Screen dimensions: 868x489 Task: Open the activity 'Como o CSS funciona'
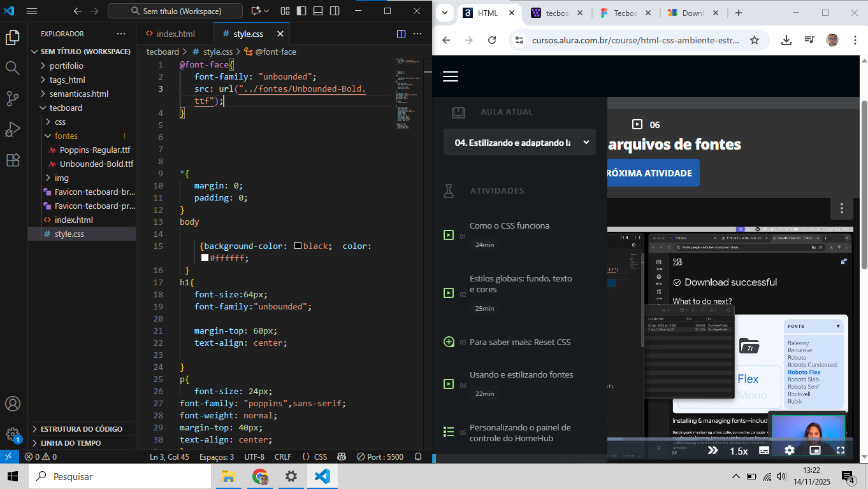click(x=509, y=225)
